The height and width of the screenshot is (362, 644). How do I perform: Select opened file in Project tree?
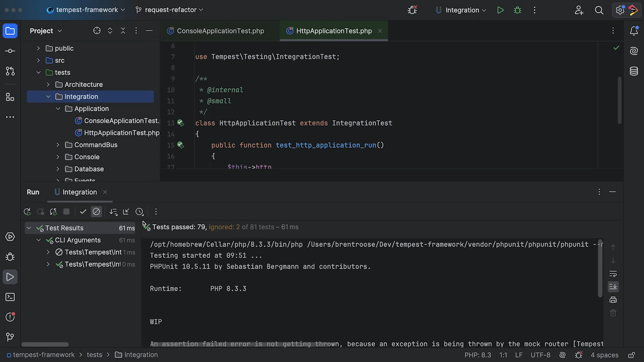pyautogui.click(x=97, y=31)
